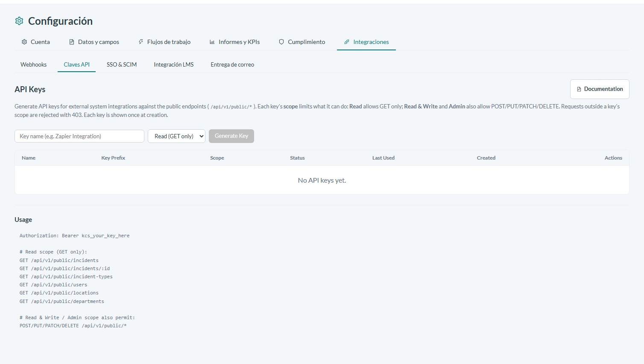Open the API Documentation

(x=600, y=89)
